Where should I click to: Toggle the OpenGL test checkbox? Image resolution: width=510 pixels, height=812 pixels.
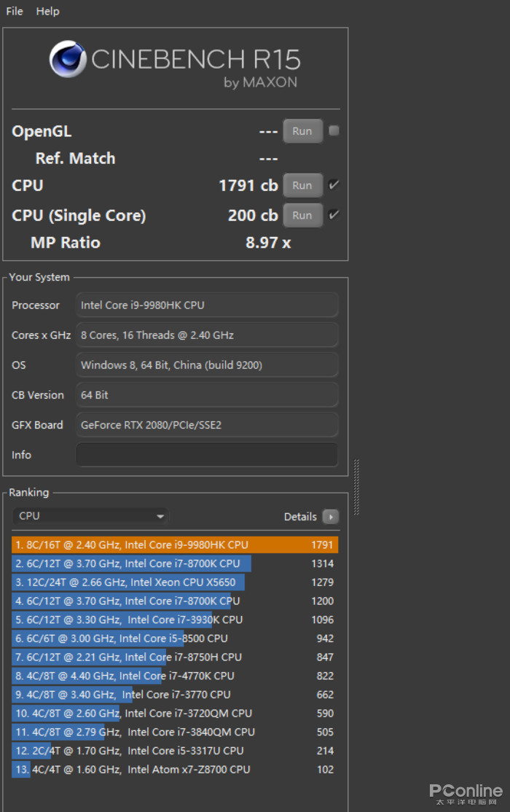(x=334, y=131)
